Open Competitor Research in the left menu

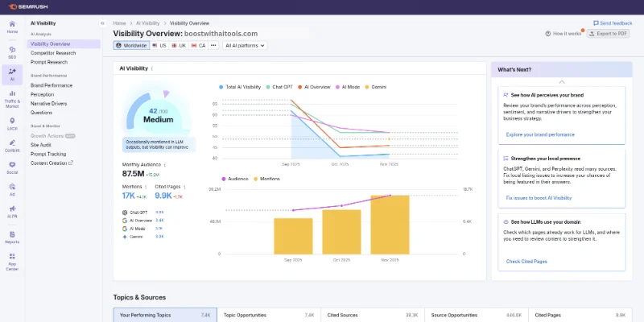[53, 52]
